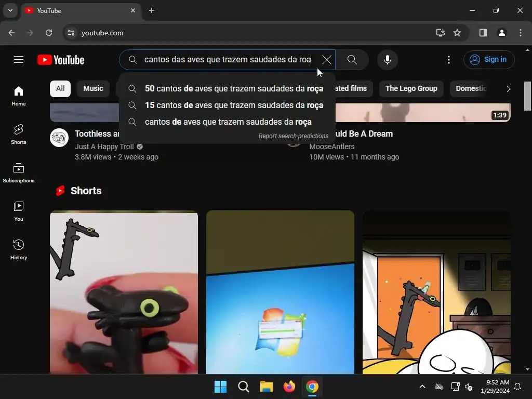Show hidden system tray icons

(x=422, y=387)
